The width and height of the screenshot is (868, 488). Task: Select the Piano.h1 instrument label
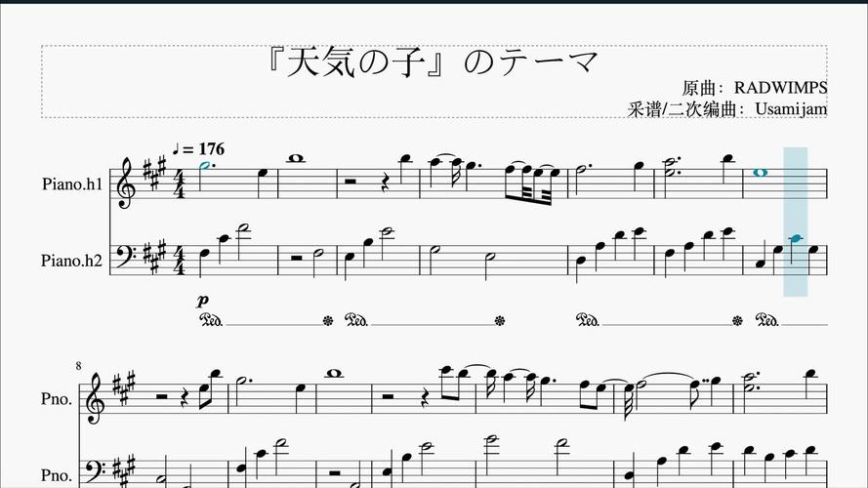point(72,183)
